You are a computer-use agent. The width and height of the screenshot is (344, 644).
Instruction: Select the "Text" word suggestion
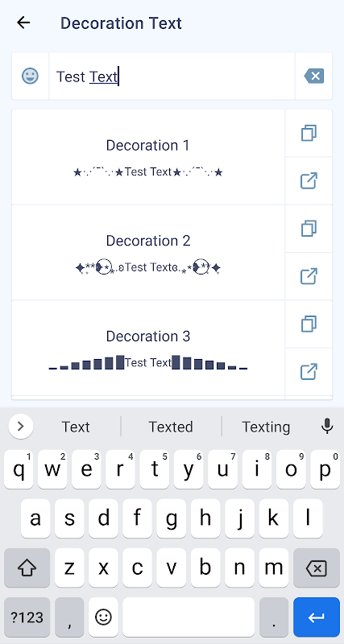point(76,427)
